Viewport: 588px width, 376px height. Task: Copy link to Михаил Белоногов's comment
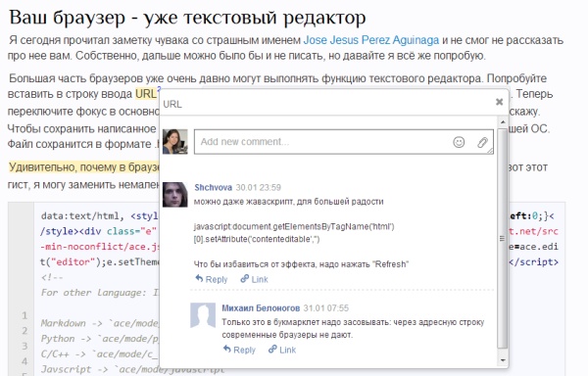282,350
